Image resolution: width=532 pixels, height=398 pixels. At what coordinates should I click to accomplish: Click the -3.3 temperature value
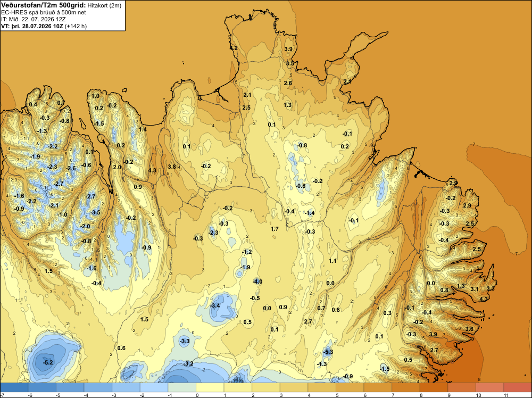pos(184,341)
